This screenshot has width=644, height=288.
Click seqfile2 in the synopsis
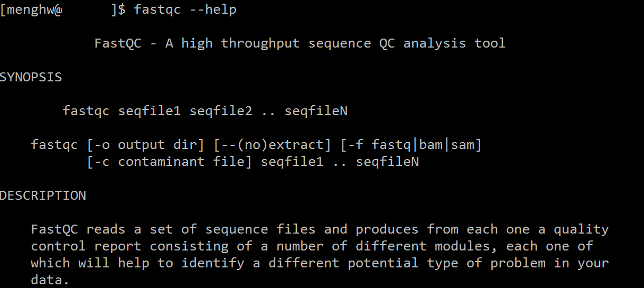[x=220, y=111]
